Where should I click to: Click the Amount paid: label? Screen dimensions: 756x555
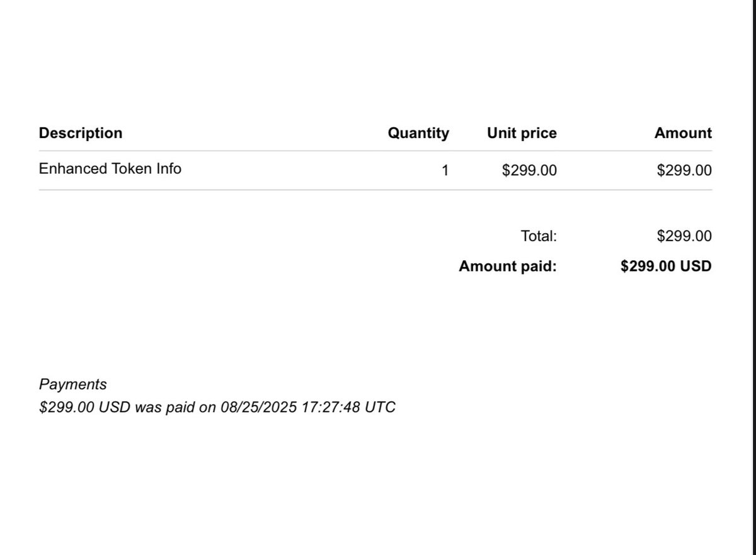point(508,266)
